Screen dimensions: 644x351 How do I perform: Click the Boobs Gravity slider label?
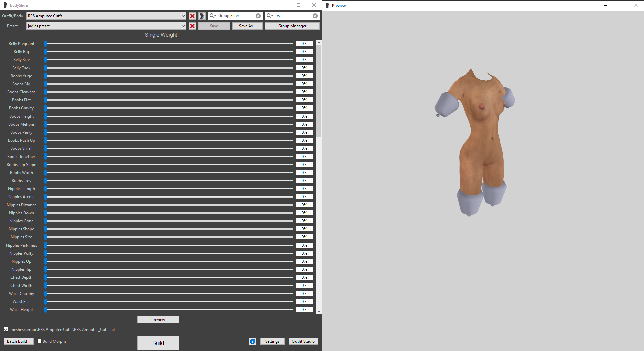pyautogui.click(x=21, y=108)
